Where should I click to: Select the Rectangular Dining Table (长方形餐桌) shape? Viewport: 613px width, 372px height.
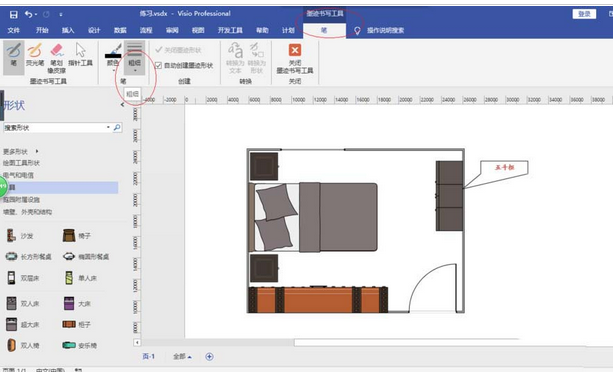point(29,257)
